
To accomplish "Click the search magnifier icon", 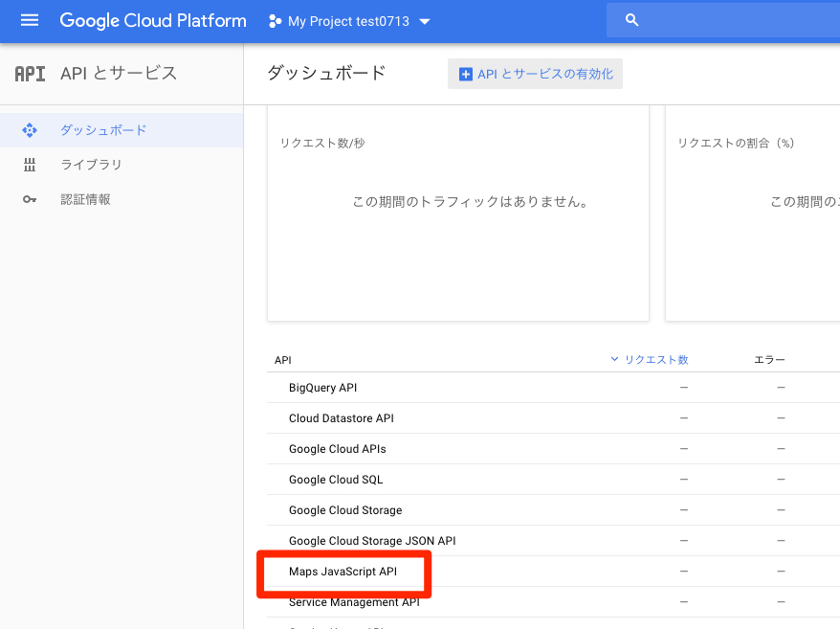I will [632, 20].
